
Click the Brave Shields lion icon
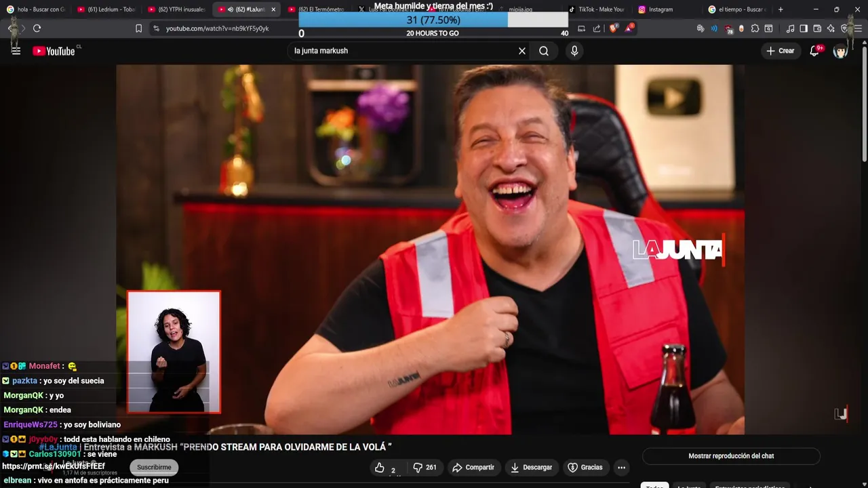pyautogui.click(x=614, y=28)
